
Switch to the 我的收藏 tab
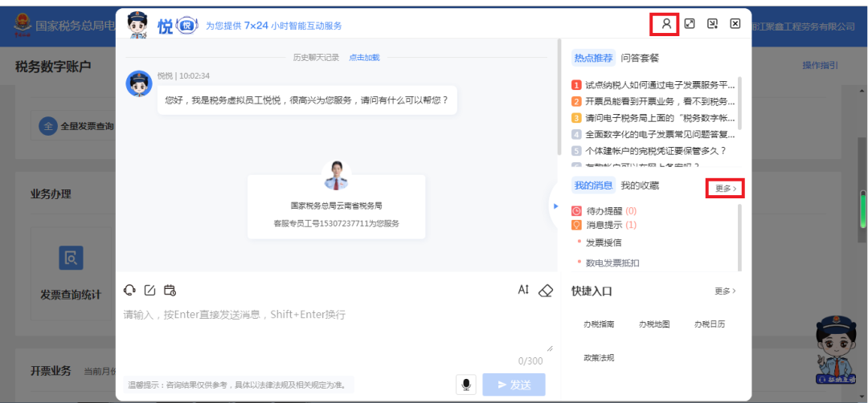(640, 185)
